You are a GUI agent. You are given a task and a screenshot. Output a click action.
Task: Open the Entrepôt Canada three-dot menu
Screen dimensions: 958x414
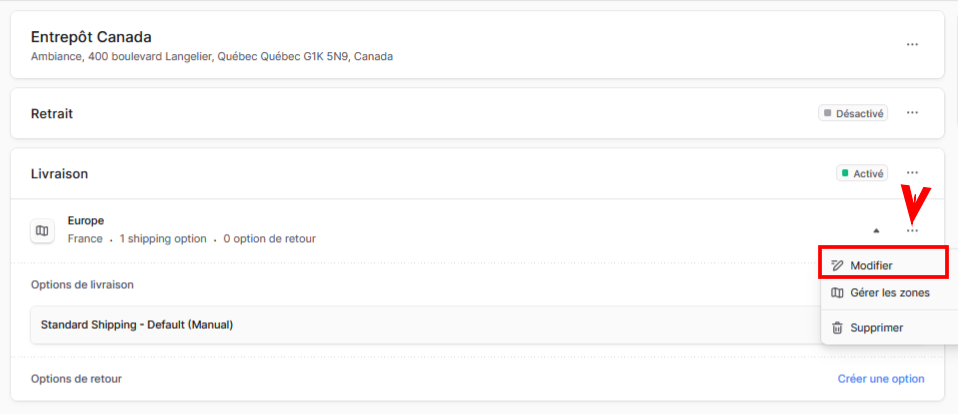(912, 45)
